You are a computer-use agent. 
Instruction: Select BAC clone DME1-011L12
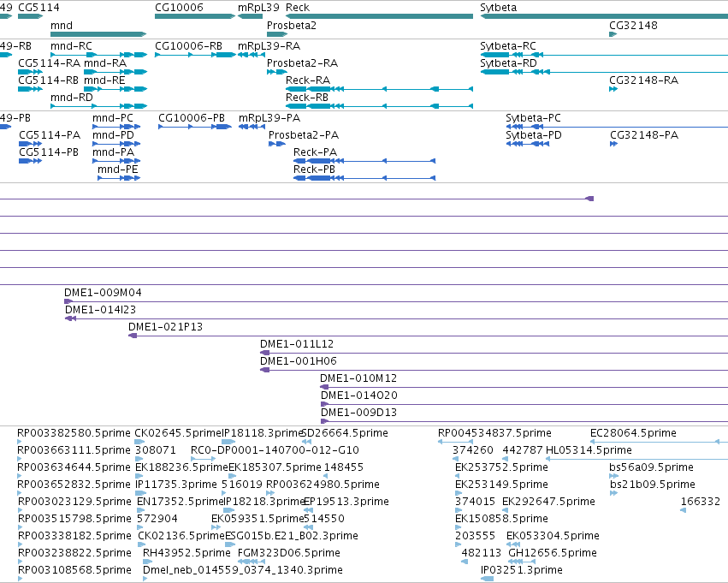297,344
